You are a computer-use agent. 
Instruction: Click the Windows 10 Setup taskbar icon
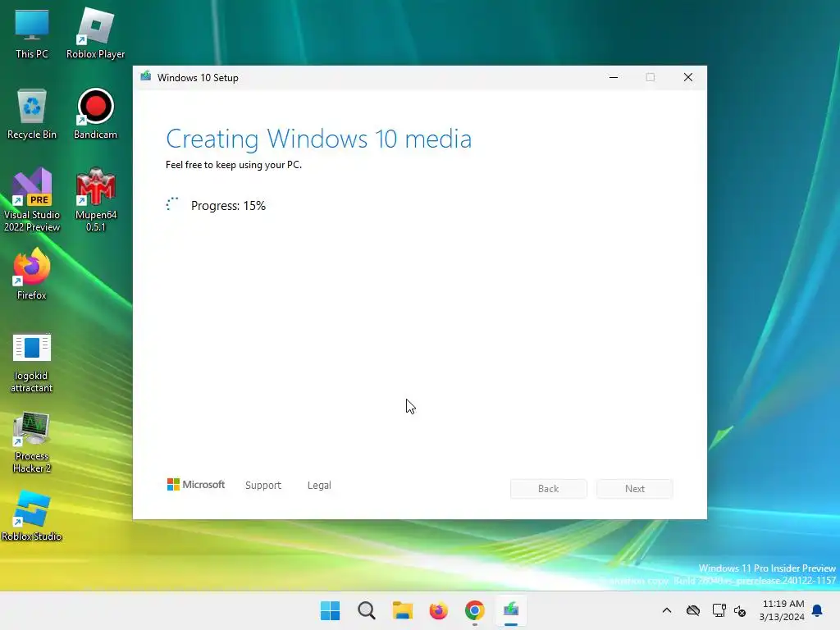click(x=510, y=610)
